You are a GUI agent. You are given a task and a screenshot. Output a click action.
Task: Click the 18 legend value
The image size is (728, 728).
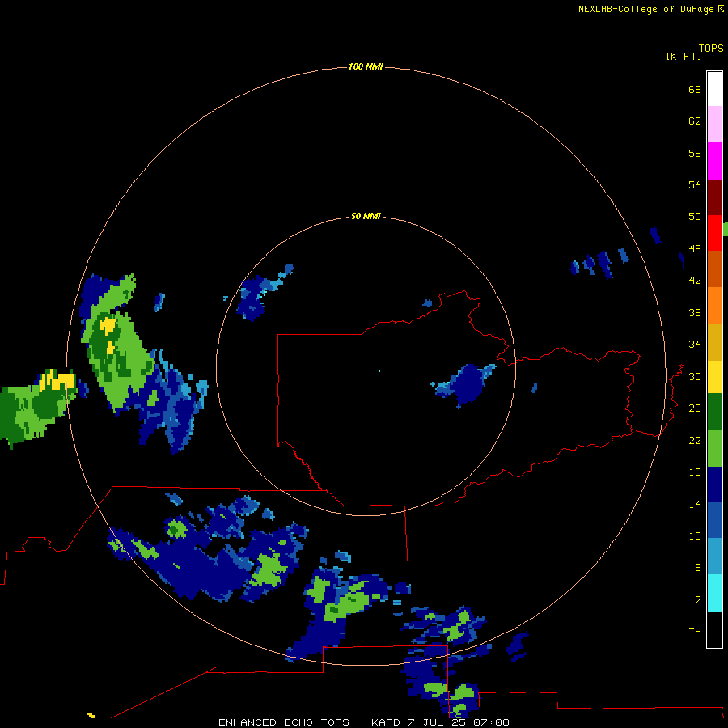pos(695,472)
